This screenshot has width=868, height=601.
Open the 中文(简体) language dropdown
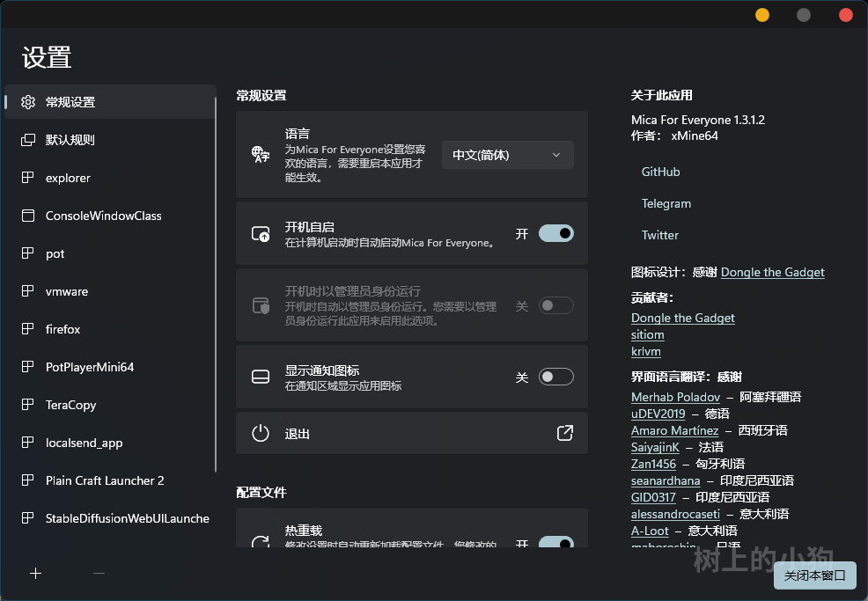click(x=507, y=155)
